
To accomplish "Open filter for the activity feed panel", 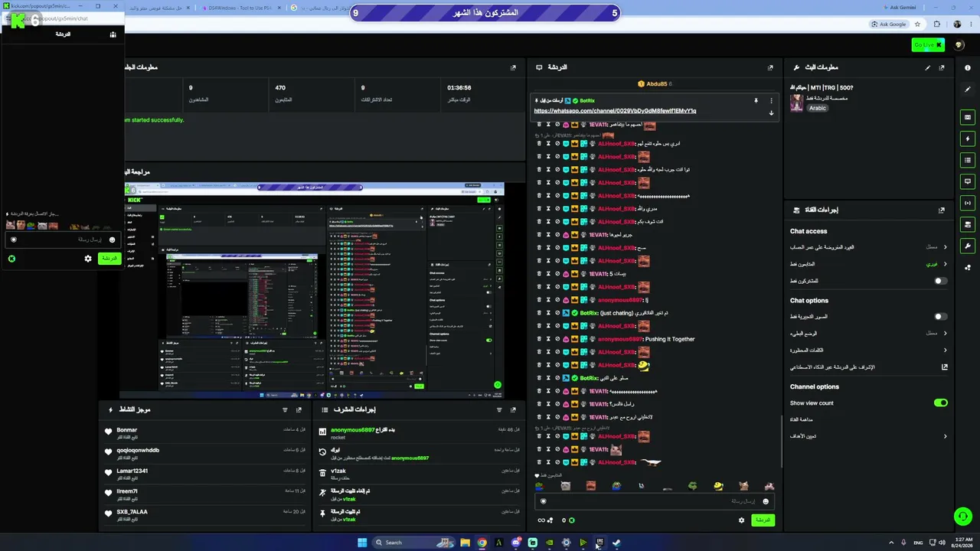I will (286, 409).
